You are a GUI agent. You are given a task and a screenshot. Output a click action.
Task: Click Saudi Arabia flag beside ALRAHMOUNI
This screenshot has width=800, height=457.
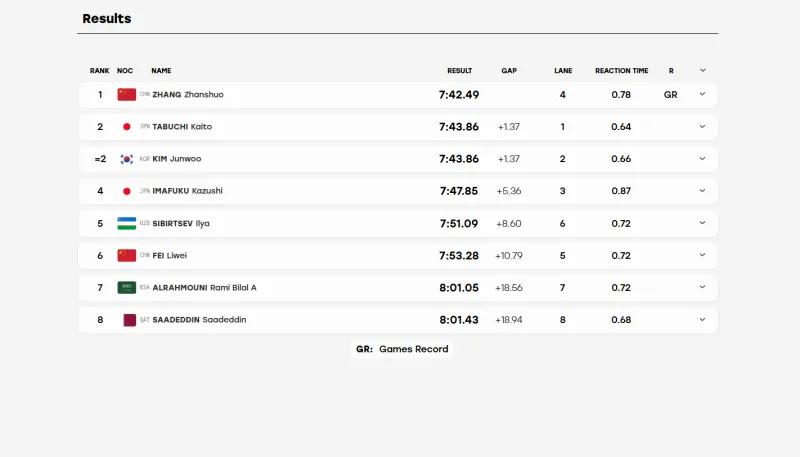pos(127,288)
